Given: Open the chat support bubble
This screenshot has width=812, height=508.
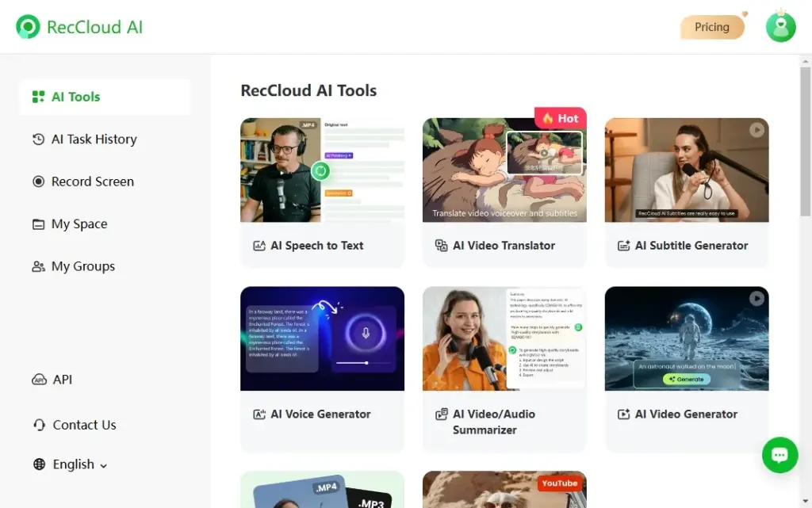Looking at the screenshot, I should coord(779,455).
